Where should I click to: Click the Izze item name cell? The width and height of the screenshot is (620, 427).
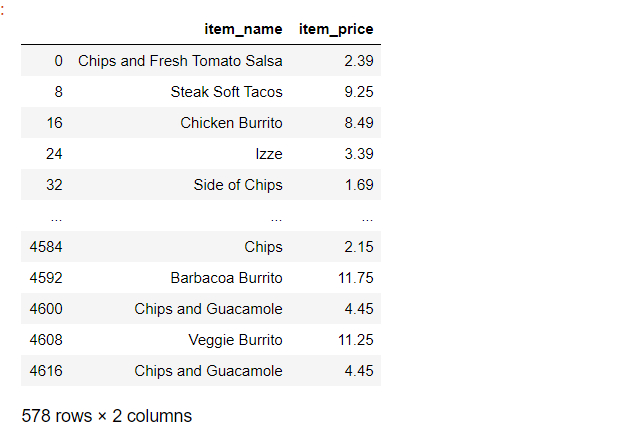(269, 154)
